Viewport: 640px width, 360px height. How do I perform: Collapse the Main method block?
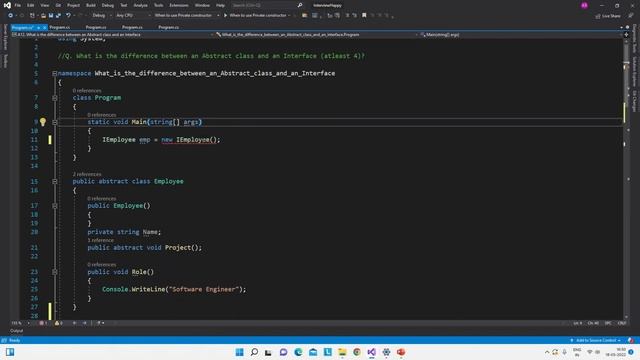coord(54,122)
